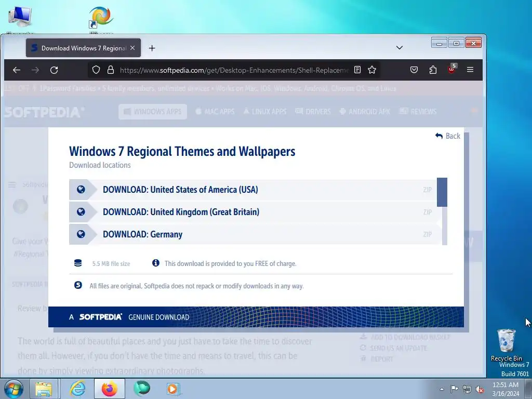The image size is (532, 399).
Task: Click the Back link in the download dialog
Action: click(448, 136)
